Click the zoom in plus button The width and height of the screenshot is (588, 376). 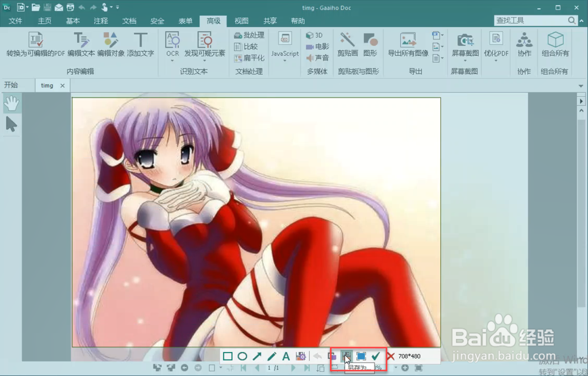pyautogui.click(x=405, y=368)
